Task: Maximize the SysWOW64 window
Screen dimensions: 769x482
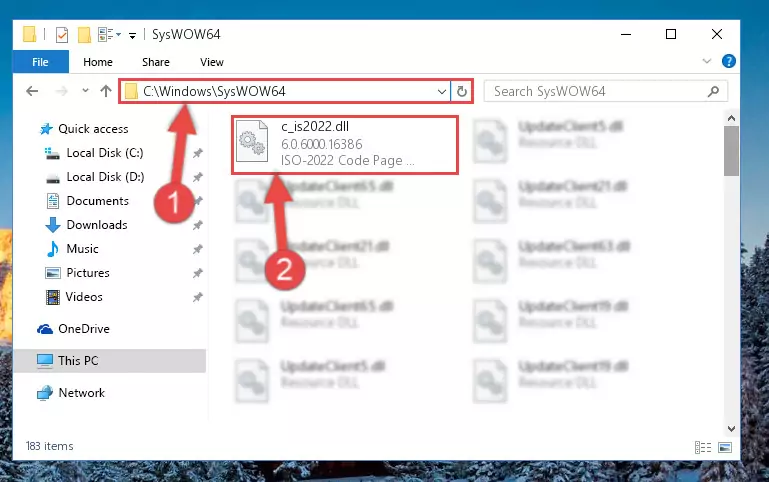Action: click(671, 34)
